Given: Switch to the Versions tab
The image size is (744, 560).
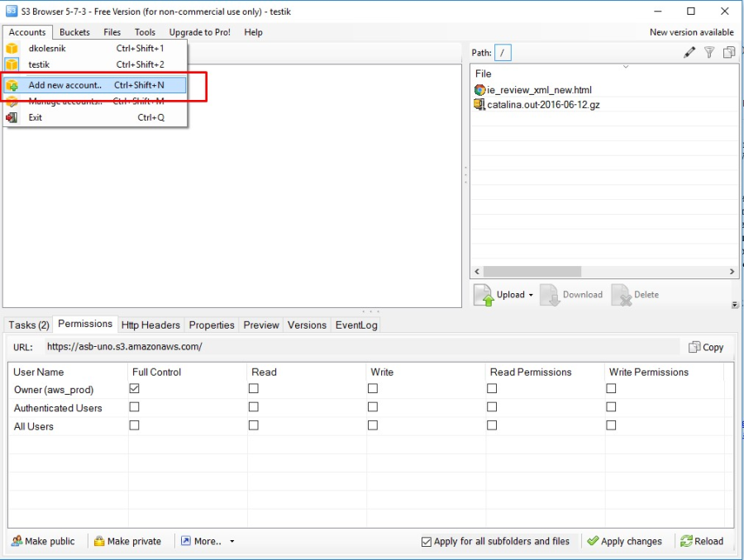Looking at the screenshot, I should click(x=307, y=325).
